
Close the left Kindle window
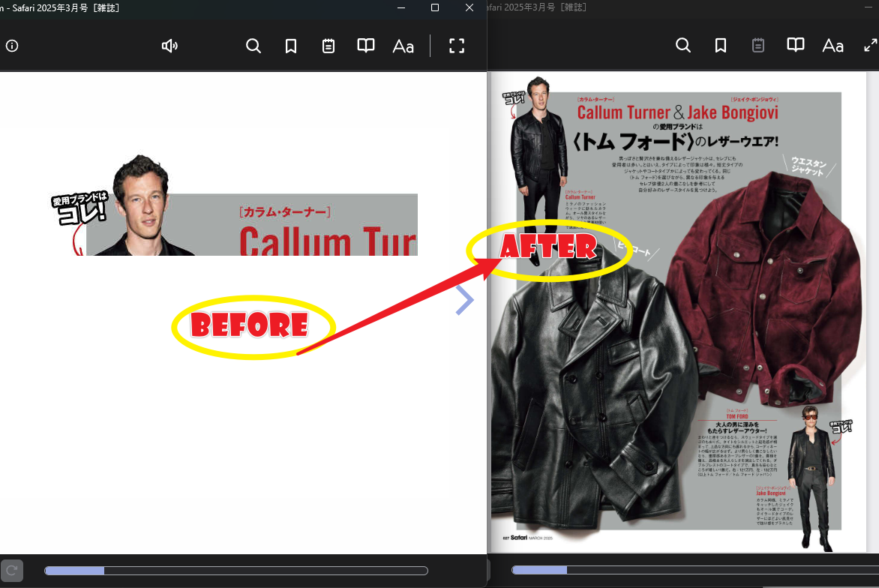(x=469, y=7)
